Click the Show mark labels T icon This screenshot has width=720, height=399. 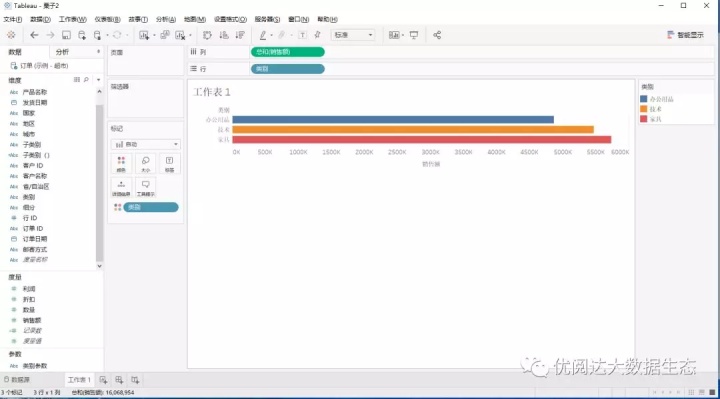tap(303, 35)
